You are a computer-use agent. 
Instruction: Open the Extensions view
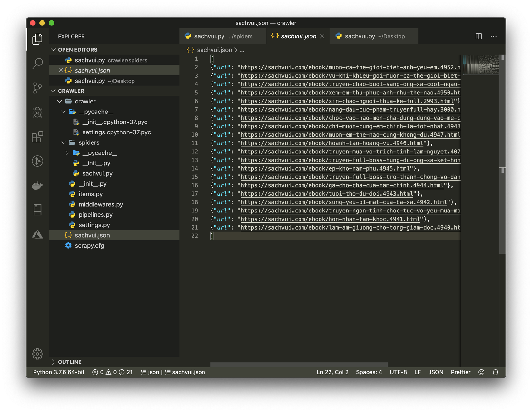point(37,137)
